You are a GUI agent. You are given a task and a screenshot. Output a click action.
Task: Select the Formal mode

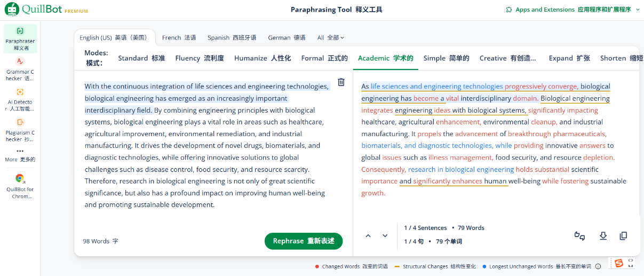pyautogui.click(x=324, y=58)
